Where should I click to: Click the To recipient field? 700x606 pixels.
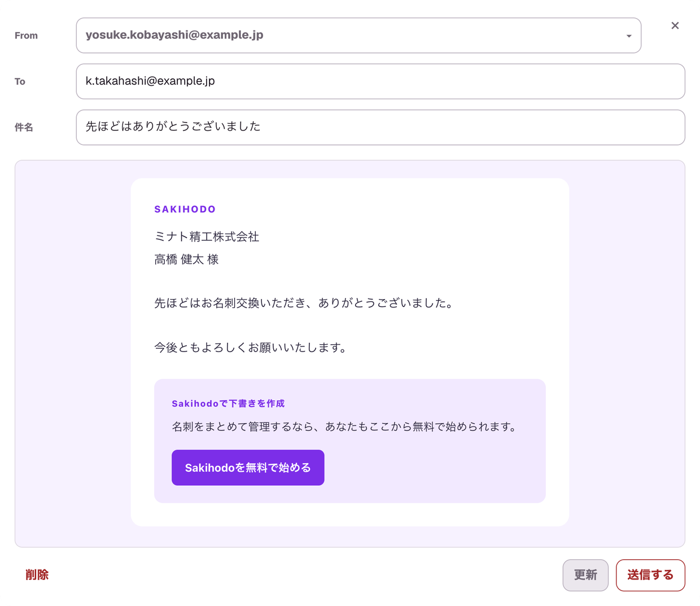coord(380,81)
